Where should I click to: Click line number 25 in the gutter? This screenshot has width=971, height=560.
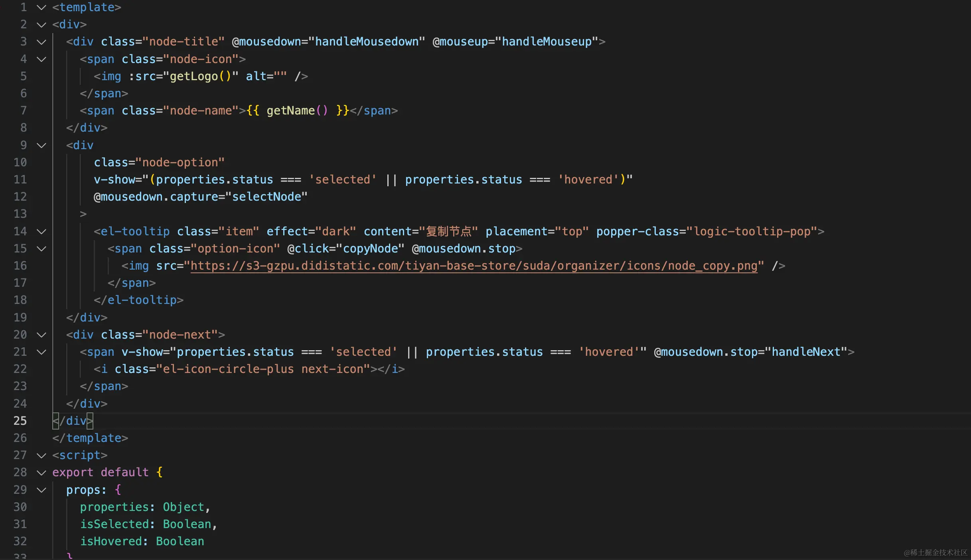tap(20, 421)
